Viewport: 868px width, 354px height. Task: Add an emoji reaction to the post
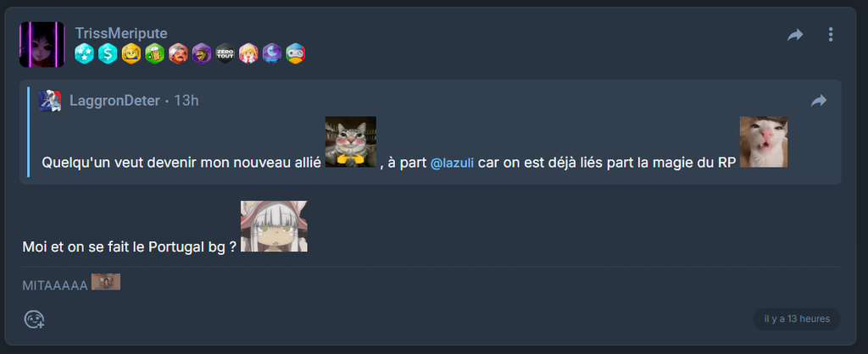click(x=34, y=319)
